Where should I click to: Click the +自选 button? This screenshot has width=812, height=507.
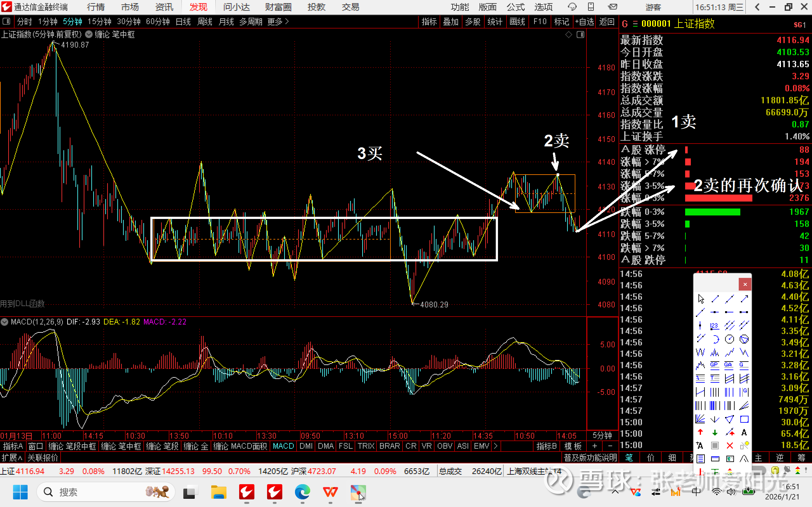coord(584,22)
